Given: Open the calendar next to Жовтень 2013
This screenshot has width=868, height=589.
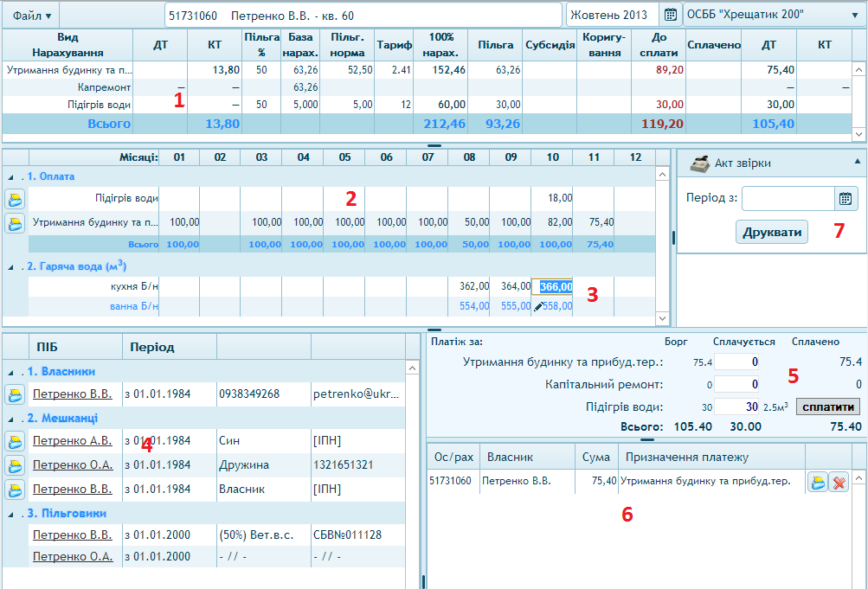Looking at the screenshot, I should point(670,16).
